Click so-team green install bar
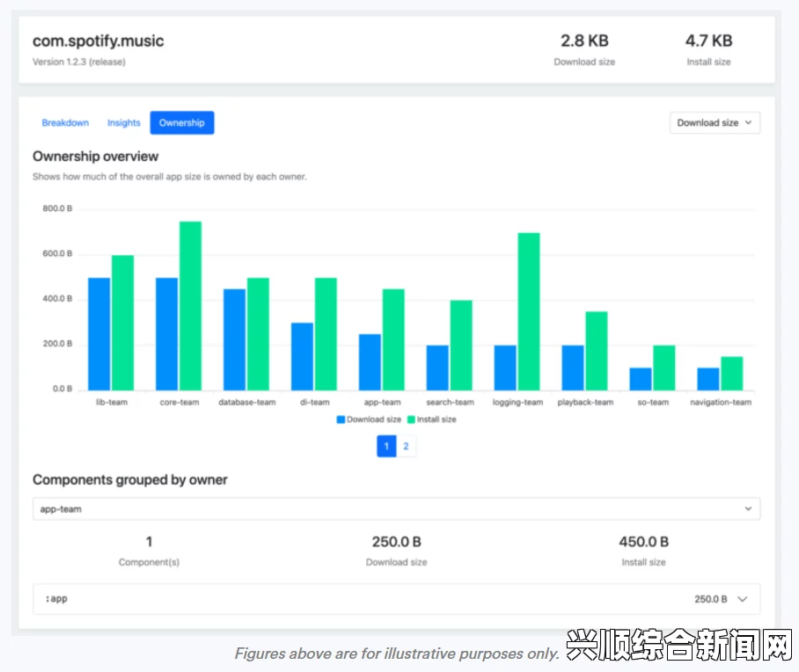This screenshot has height=672, width=799. [664, 368]
